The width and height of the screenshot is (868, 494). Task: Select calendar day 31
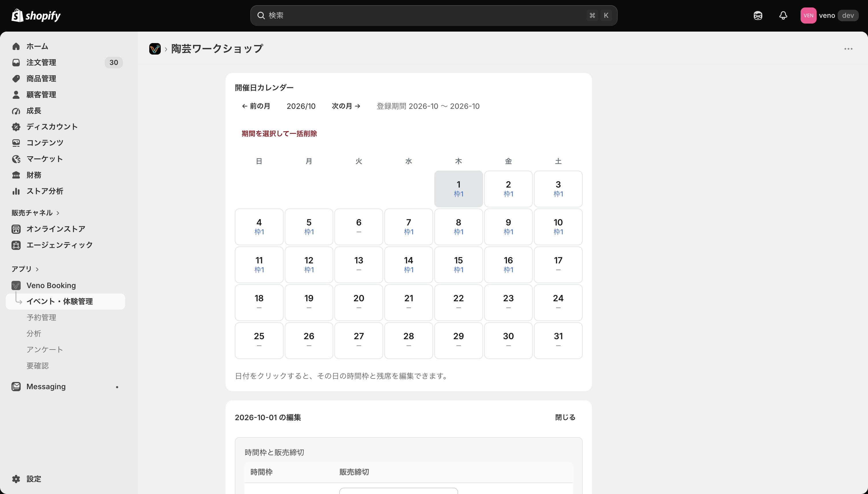coord(558,341)
